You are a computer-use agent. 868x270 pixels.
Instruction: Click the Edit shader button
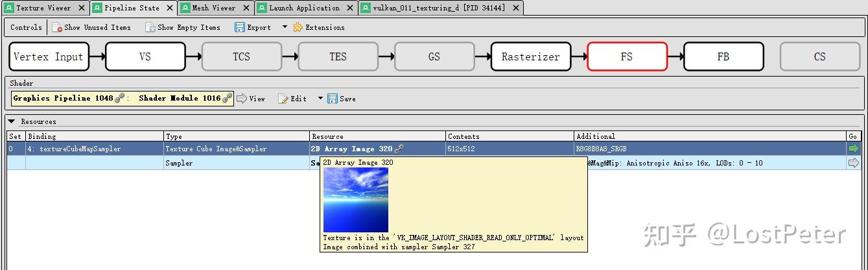click(292, 99)
